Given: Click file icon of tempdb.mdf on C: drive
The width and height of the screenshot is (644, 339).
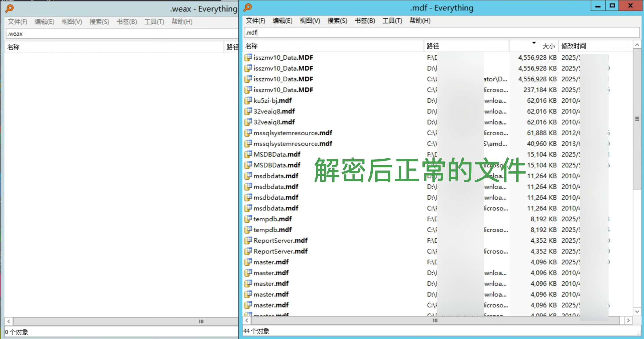Looking at the screenshot, I should point(248,230).
